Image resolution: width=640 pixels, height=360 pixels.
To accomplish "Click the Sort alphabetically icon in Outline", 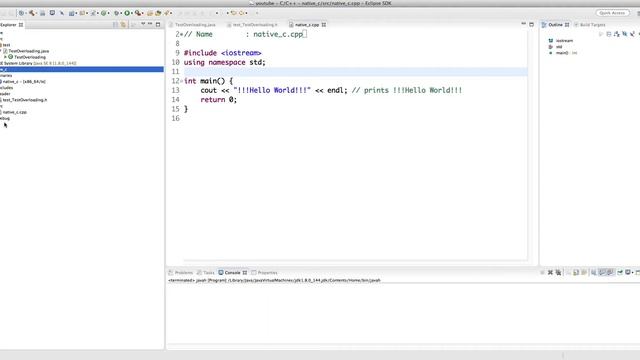I will (x=616, y=34).
